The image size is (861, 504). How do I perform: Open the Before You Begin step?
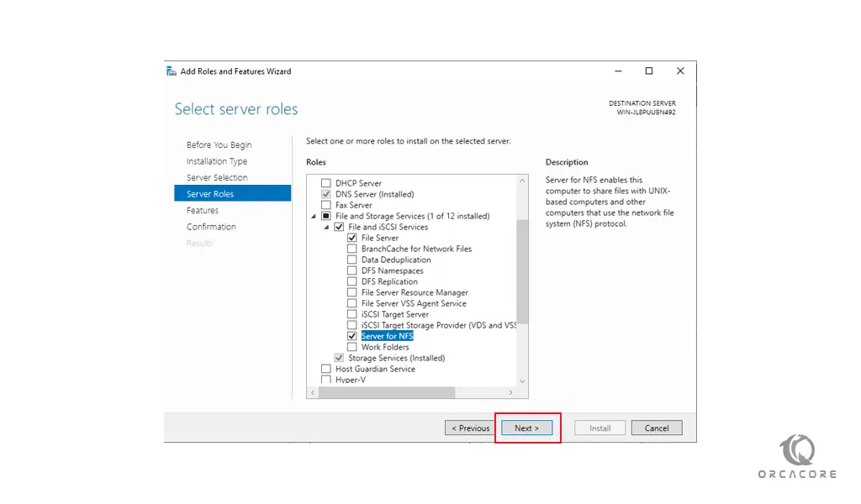point(219,144)
